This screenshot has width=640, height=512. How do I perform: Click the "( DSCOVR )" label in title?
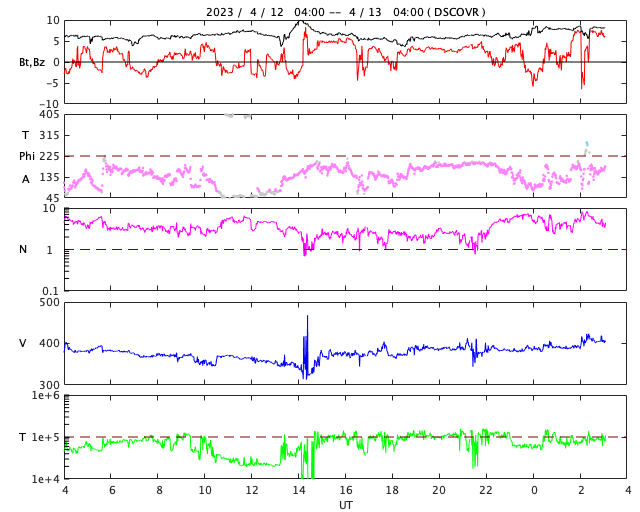click(456, 12)
